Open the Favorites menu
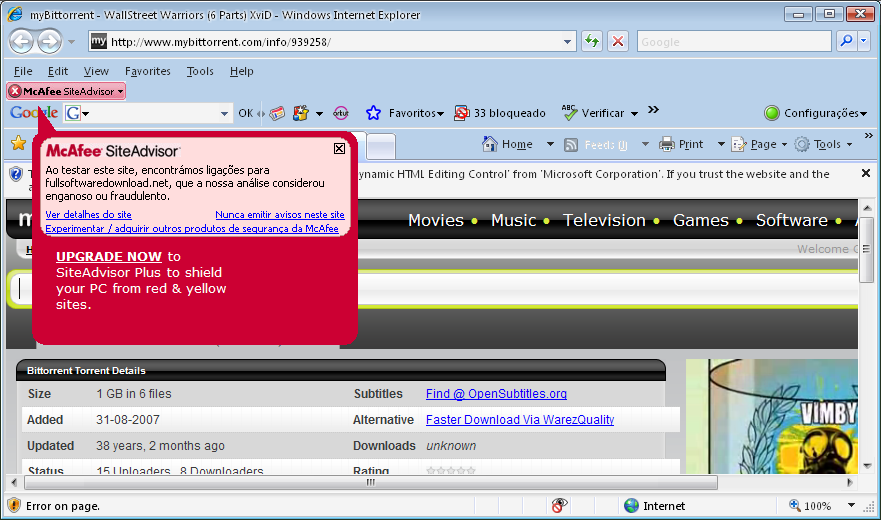 pyautogui.click(x=148, y=71)
